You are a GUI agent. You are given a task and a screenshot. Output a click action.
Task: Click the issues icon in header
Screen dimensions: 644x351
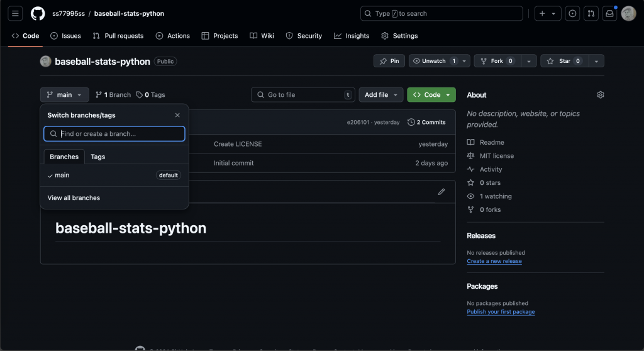coord(572,13)
